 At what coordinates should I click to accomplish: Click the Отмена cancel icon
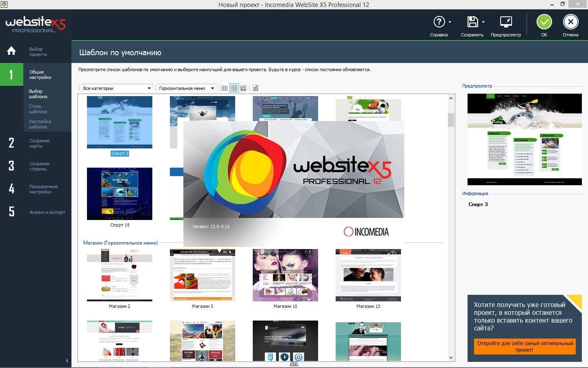coord(570,22)
